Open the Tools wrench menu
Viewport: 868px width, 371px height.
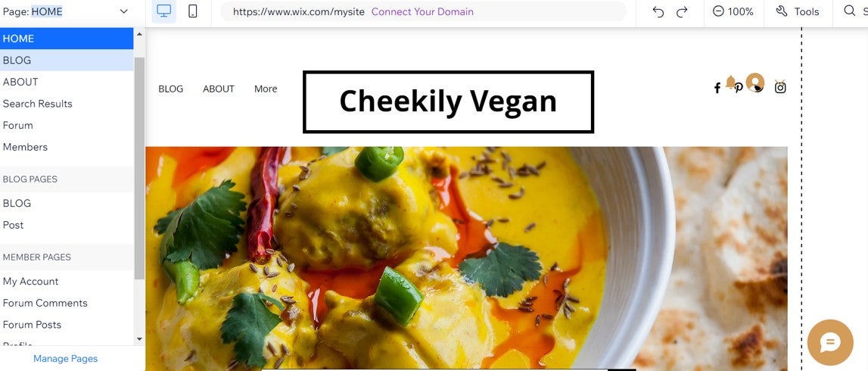tap(798, 11)
